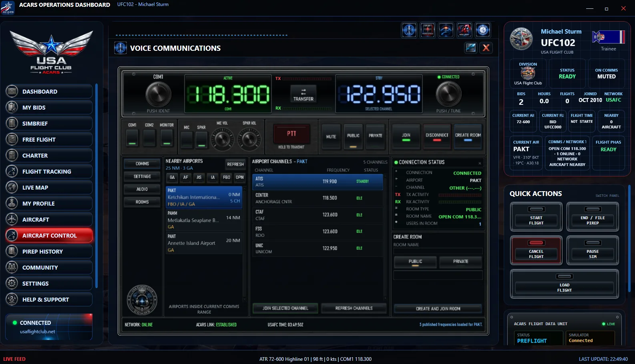Image resolution: width=635 pixels, height=364 pixels.
Task: Open the SETTINGS tab in comms panel
Action: pos(142,176)
